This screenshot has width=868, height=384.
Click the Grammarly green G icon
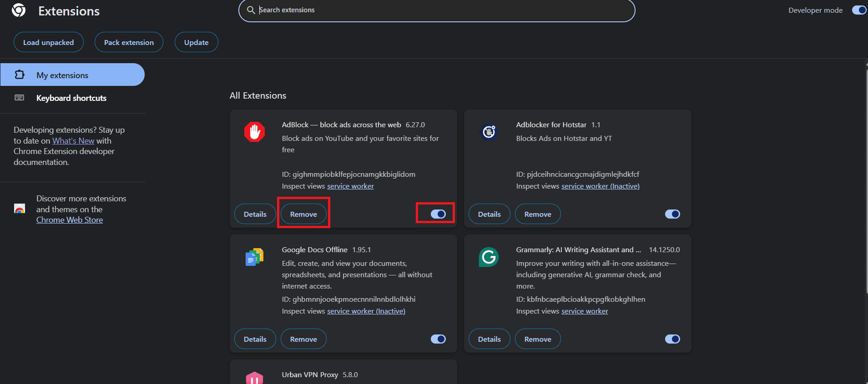click(x=489, y=257)
